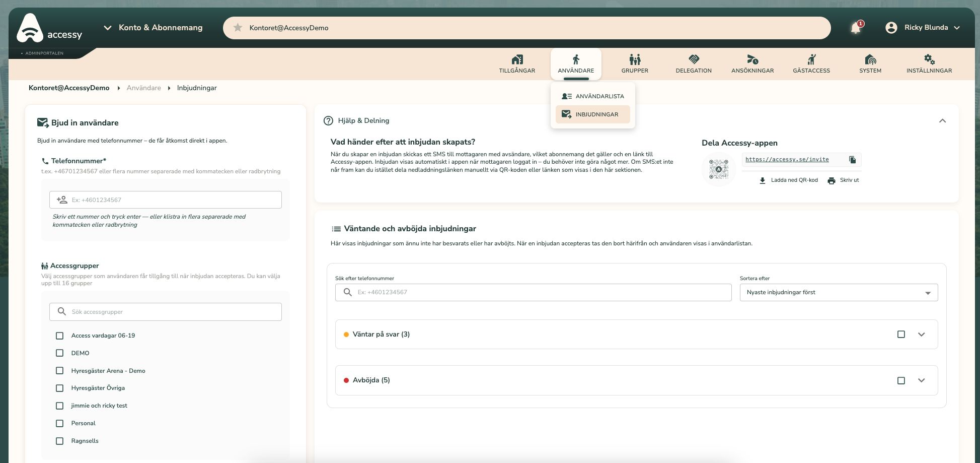Image resolution: width=980 pixels, height=463 pixels.
Task: Open Inställningar settings
Action: [929, 64]
